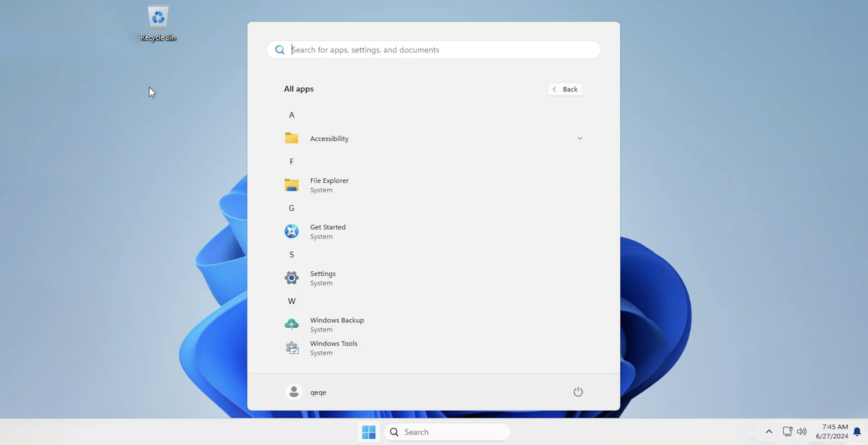This screenshot has width=868, height=445.
Task: Open the user account icon for qeqe
Action: point(294,391)
